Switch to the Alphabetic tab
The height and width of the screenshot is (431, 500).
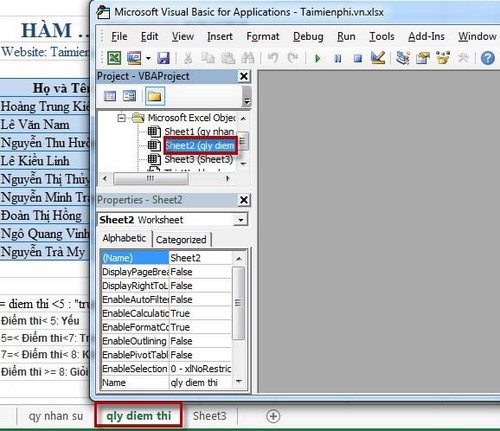pos(124,238)
